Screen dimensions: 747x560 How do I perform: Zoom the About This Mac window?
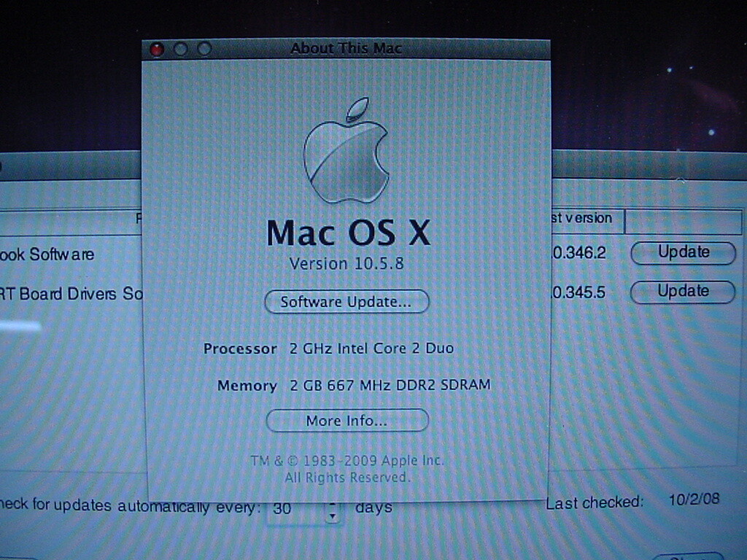click(204, 48)
